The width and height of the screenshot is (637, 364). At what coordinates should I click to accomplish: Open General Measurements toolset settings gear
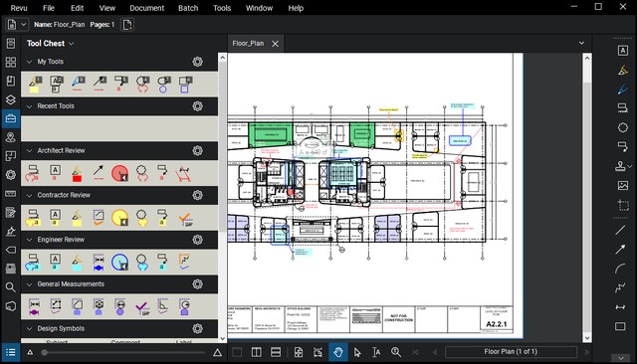tap(197, 284)
